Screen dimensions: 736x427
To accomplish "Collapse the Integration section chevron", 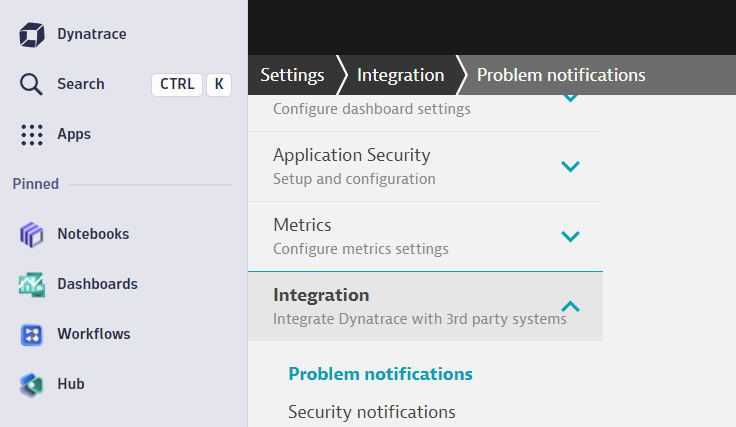I will [570, 306].
